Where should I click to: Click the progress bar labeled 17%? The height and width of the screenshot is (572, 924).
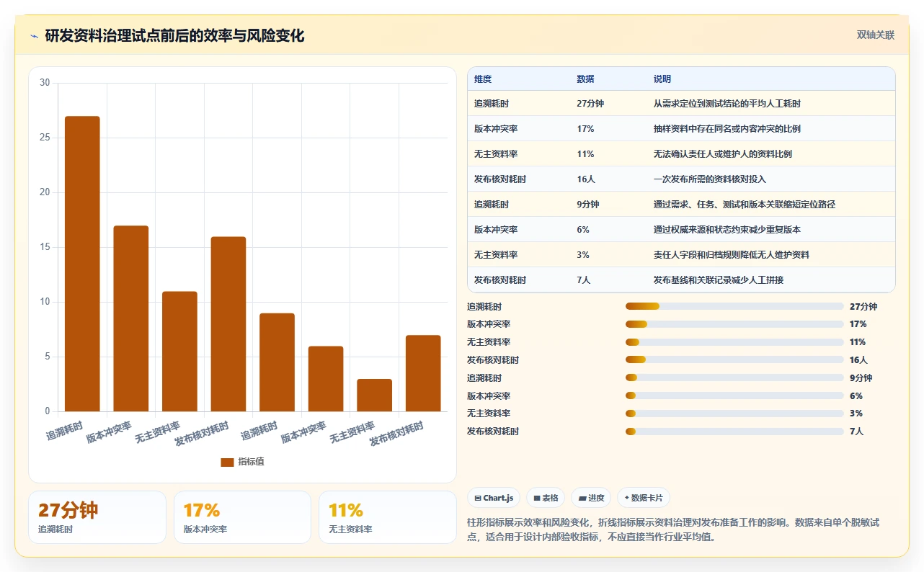click(734, 324)
